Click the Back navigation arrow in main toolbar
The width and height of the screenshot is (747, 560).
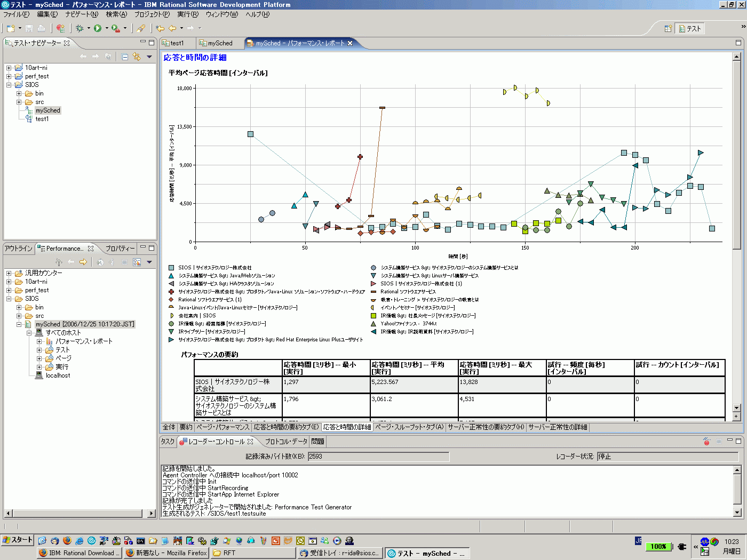(172, 28)
